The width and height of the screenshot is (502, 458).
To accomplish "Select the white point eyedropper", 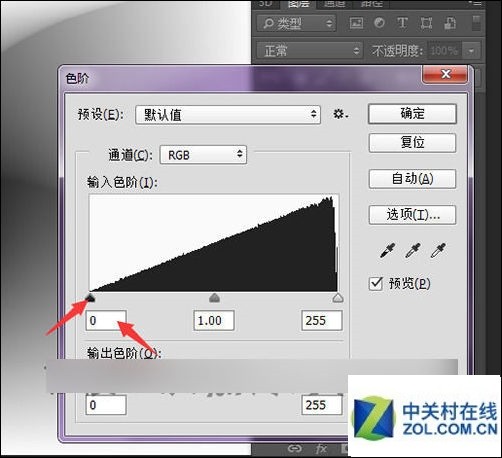I will pyautogui.click(x=438, y=250).
